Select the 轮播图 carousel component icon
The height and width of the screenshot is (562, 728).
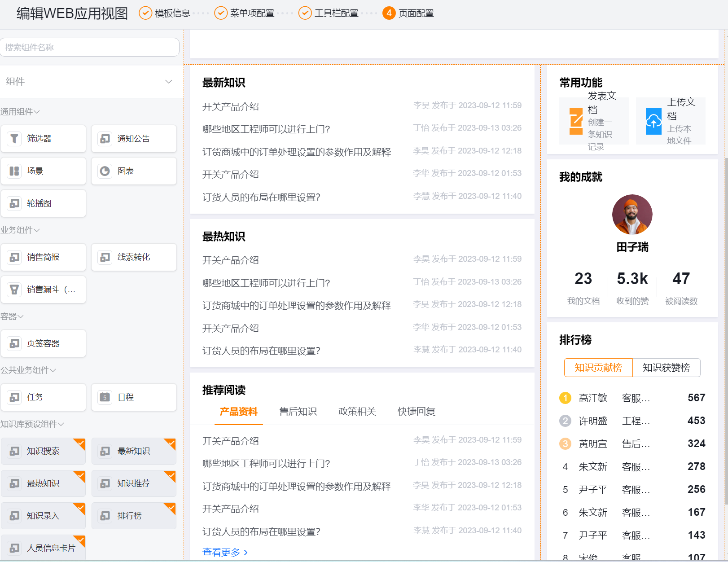[14, 203]
